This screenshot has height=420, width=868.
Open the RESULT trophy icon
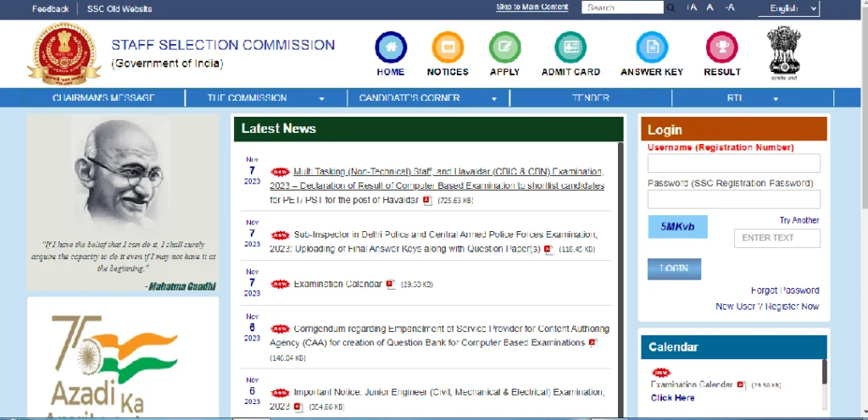[722, 47]
